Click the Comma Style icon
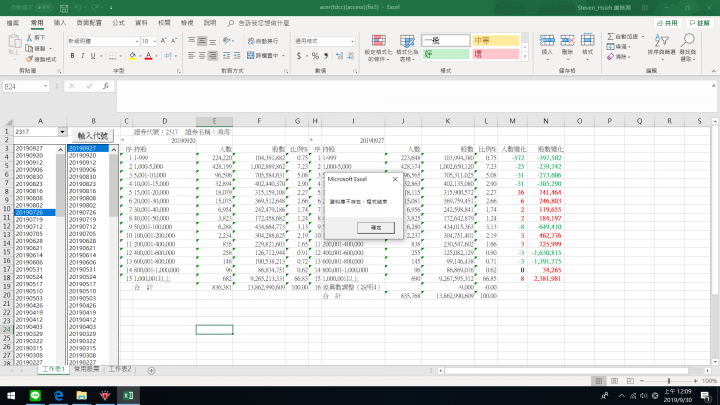The image size is (720, 405). [x=326, y=56]
